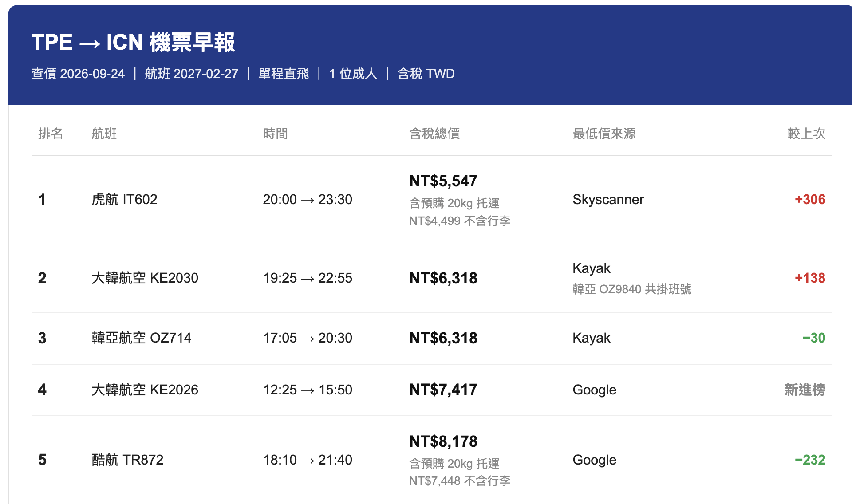Screen dimensions: 852x504
Task: Select the 虎航 IT602 flight cell
Action: (x=125, y=200)
